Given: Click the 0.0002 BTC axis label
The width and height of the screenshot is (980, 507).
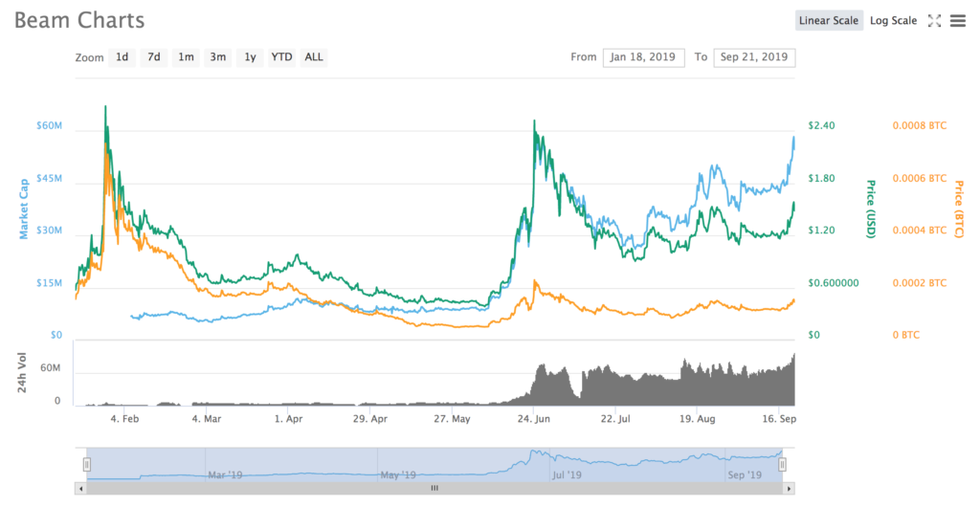Looking at the screenshot, I should [x=920, y=283].
